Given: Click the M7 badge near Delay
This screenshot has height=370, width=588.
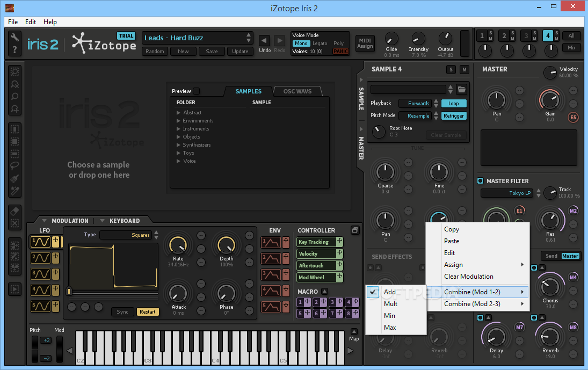Looking at the screenshot, I should tap(519, 327).
